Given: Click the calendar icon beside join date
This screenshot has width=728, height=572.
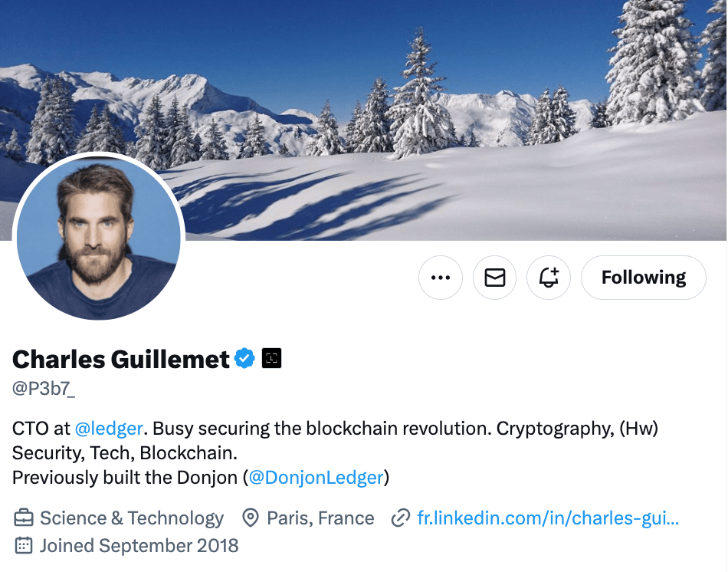Looking at the screenshot, I should coord(24,546).
